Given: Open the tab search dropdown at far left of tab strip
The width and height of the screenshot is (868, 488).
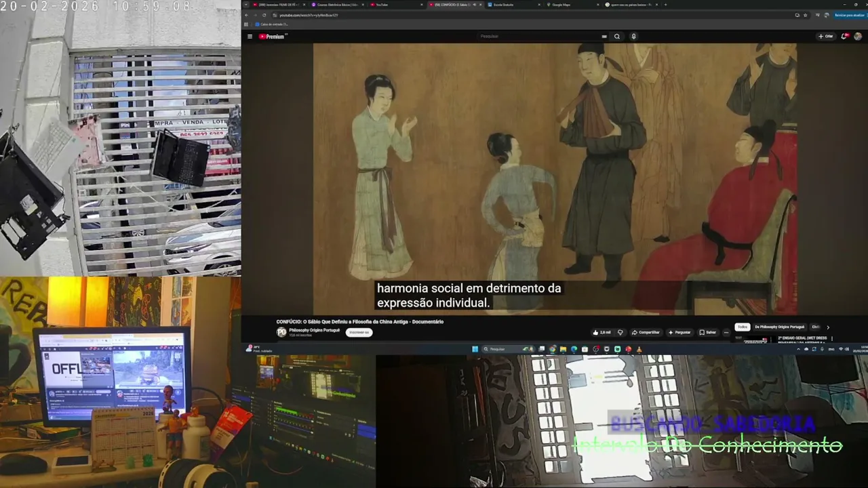Looking at the screenshot, I should 246,5.
